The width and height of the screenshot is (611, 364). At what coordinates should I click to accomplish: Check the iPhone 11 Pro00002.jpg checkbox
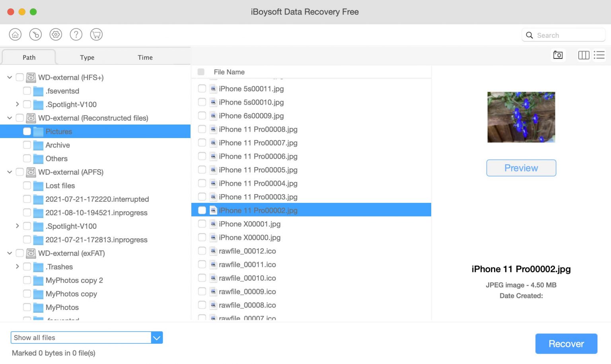pyautogui.click(x=202, y=210)
